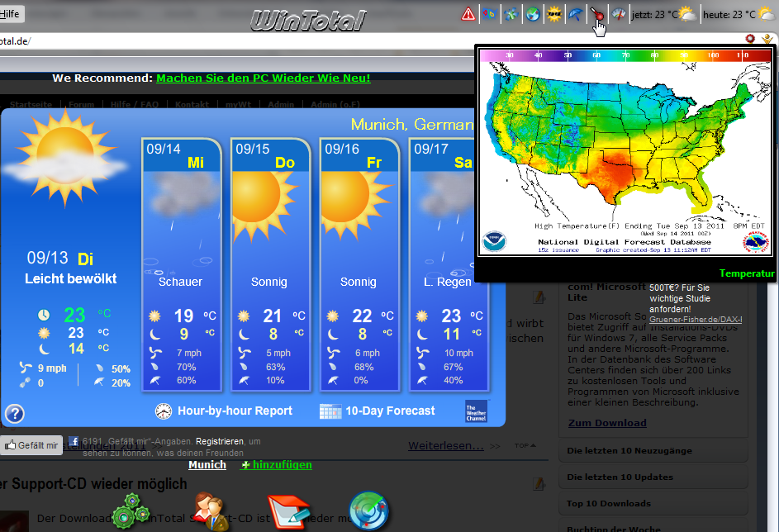Click the yellow figure icon in address bar
Screen dimensions: 779x532
768,38
